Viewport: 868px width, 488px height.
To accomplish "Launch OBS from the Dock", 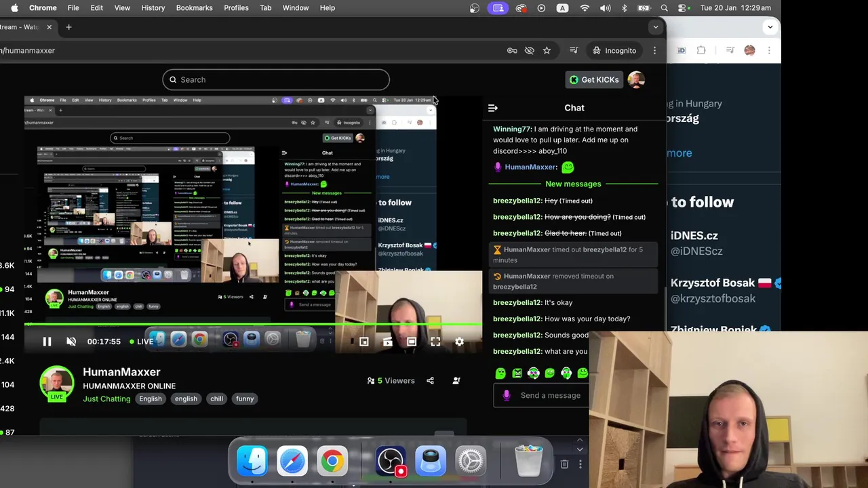I will point(391,461).
